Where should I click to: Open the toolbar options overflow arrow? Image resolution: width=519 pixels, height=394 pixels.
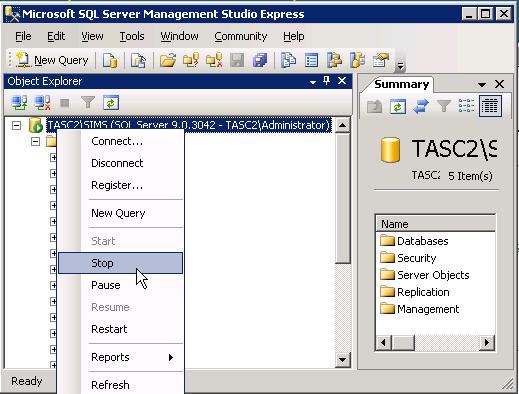[400, 66]
